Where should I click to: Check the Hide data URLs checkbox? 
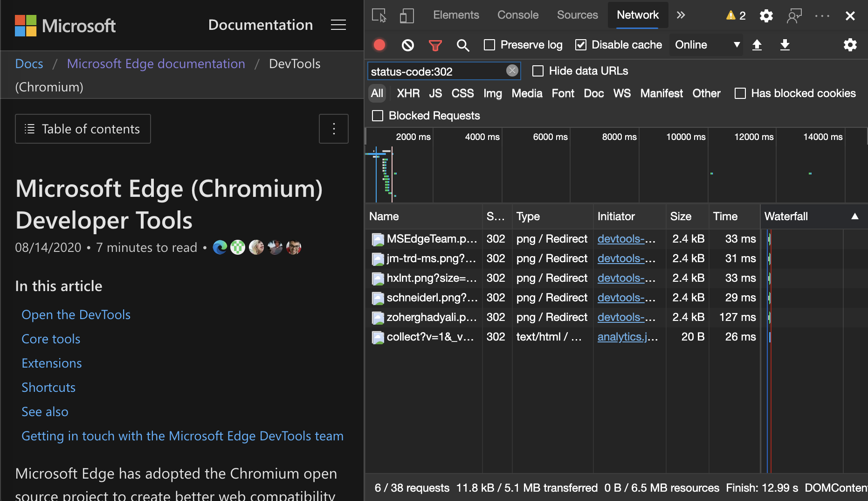pyautogui.click(x=538, y=71)
